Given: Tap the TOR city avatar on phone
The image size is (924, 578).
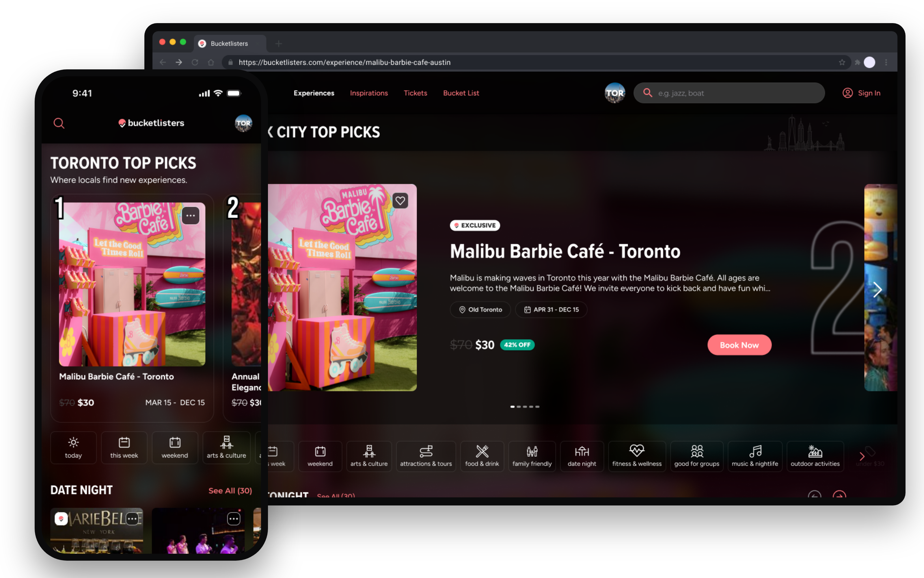Looking at the screenshot, I should [243, 123].
